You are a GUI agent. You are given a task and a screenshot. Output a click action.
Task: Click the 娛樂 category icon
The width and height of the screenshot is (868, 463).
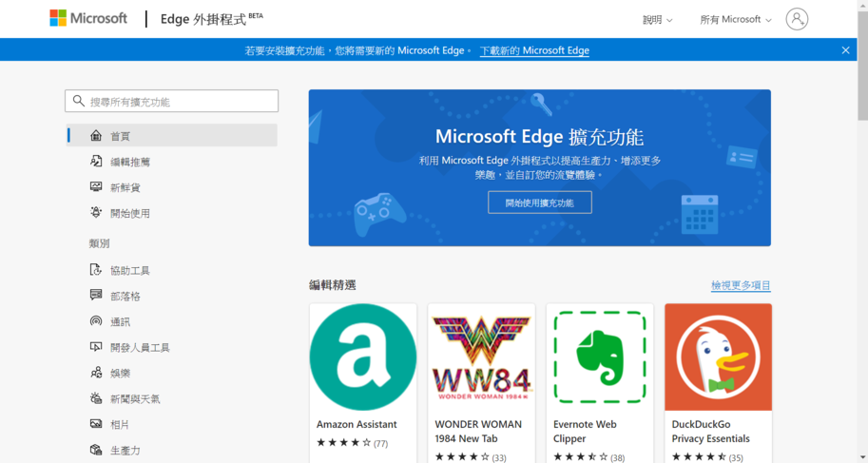[96, 373]
